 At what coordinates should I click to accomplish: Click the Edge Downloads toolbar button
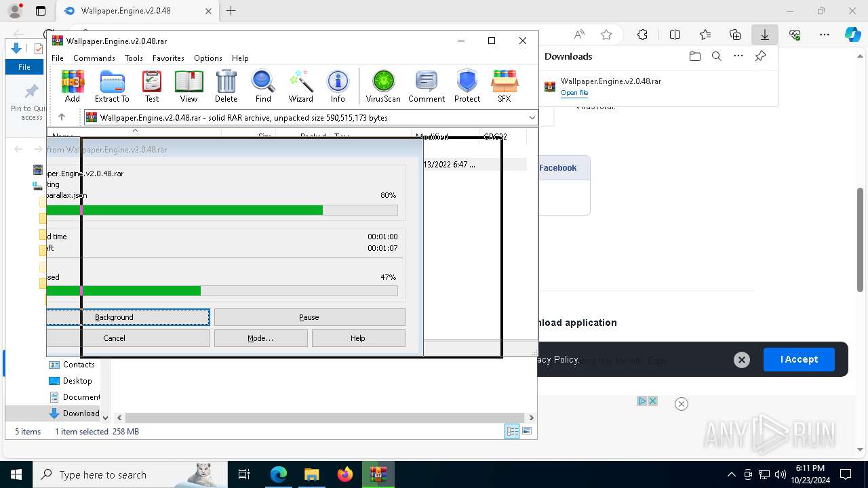[764, 35]
